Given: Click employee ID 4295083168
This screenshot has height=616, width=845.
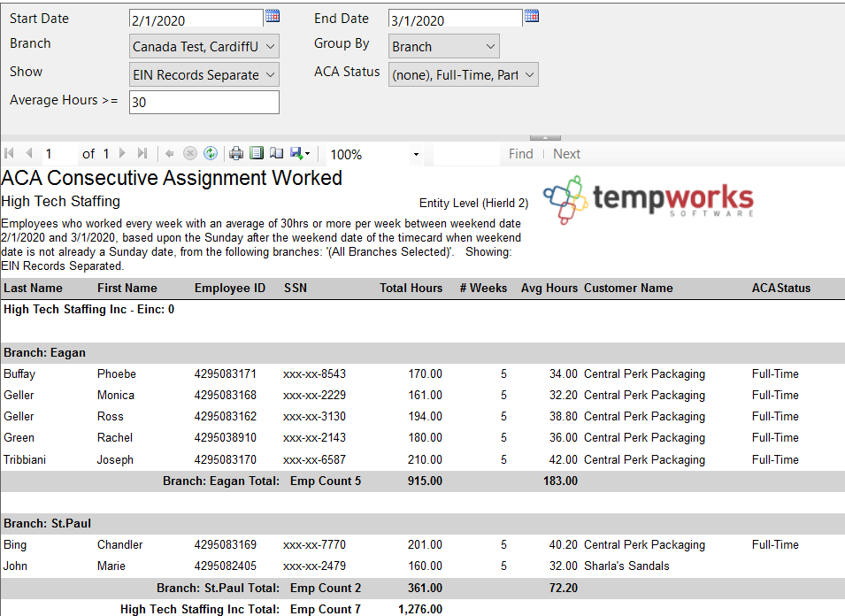Looking at the screenshot, I should click(x=226, y=395).
